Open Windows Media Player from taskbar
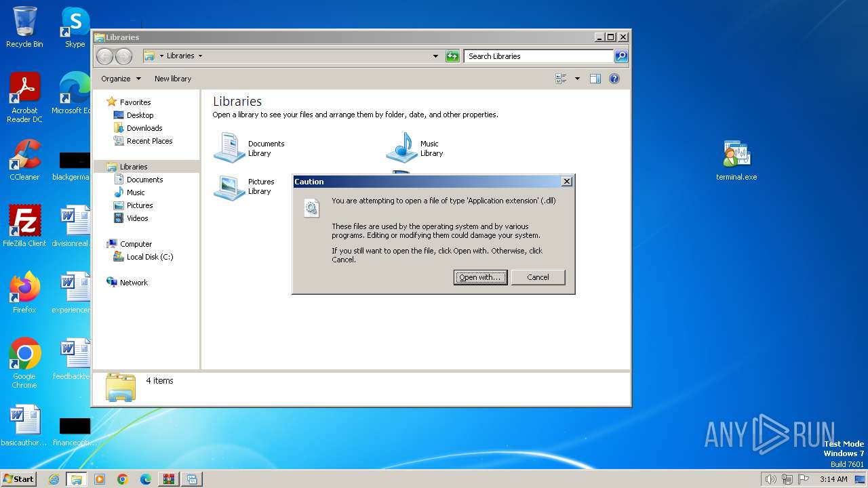 100,479
